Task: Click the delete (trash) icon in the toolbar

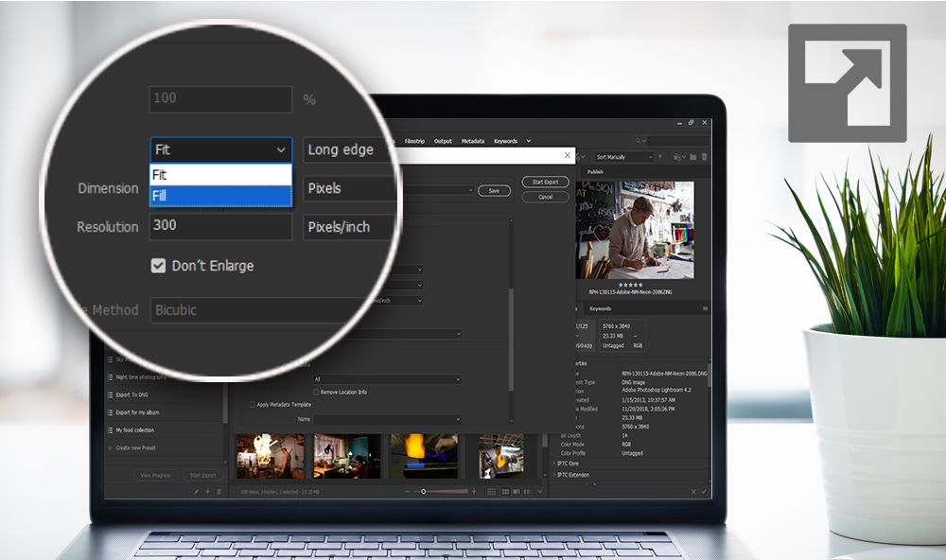Action: [x=704, y=157]
